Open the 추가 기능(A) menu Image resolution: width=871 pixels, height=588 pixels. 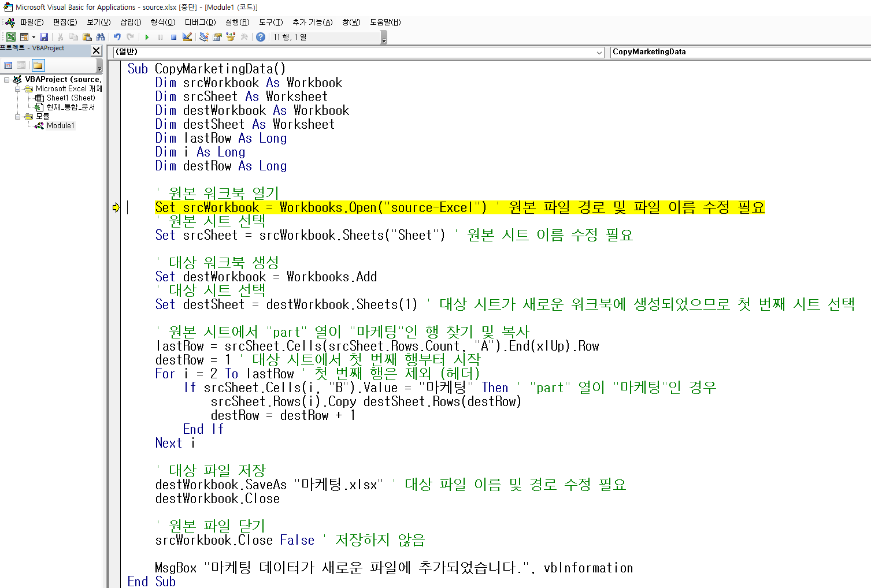[x=312, y=22]
